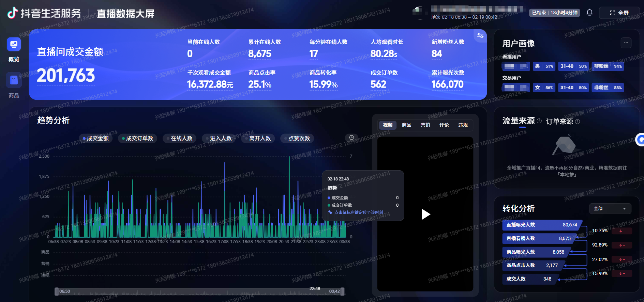Click the down-arrow indicator next to 10.75%
Viewport: 644px width, 302px height.
coord(622,231)
